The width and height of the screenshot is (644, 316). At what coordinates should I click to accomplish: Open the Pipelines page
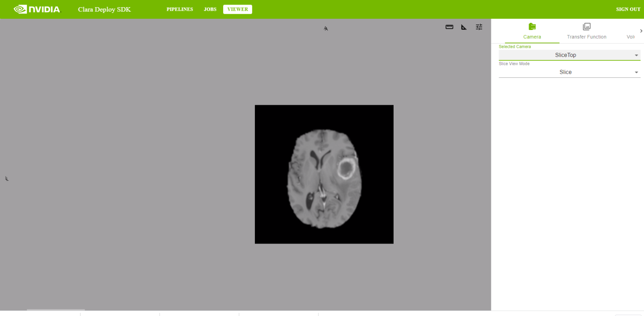[x=180, y=9]
